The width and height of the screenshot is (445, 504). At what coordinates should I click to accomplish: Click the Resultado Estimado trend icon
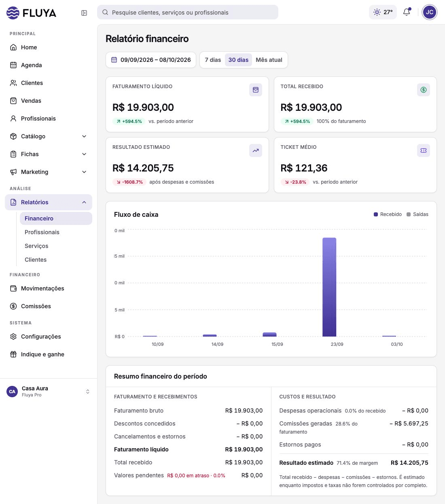click(256, 150)
